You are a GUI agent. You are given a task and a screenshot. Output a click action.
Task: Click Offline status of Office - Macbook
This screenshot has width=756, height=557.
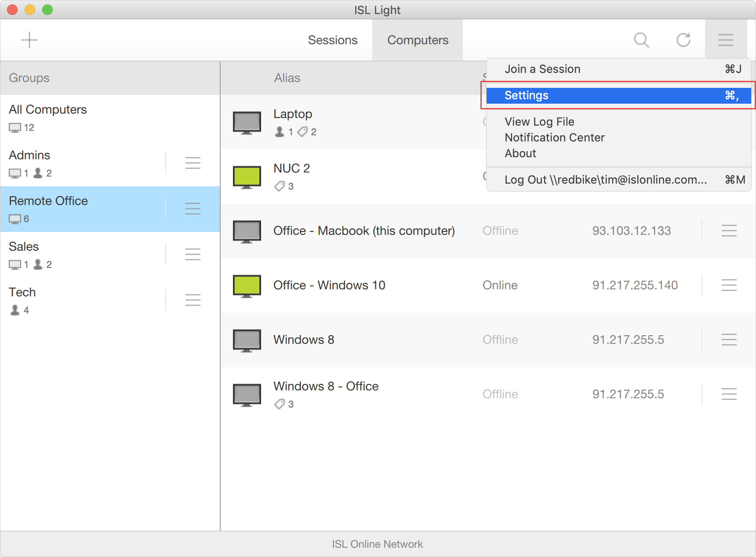point(500,231)
